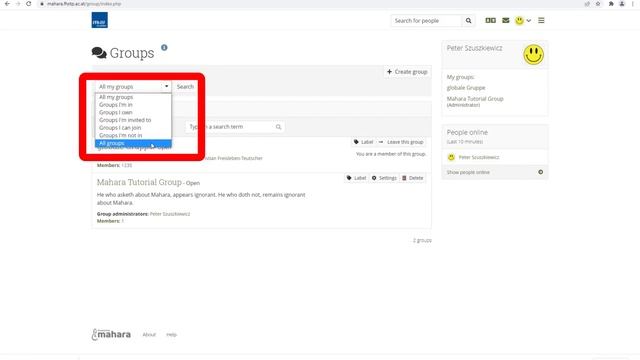Open the Mahara Tutorial Group title link

(139, 182)
